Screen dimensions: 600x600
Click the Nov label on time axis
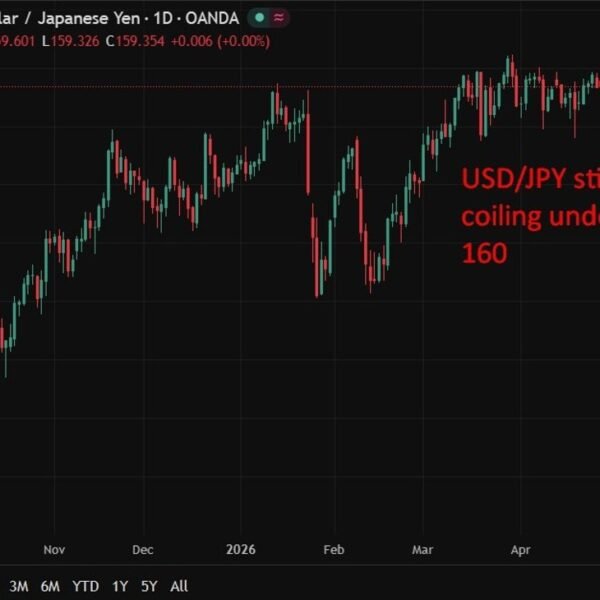54,550
